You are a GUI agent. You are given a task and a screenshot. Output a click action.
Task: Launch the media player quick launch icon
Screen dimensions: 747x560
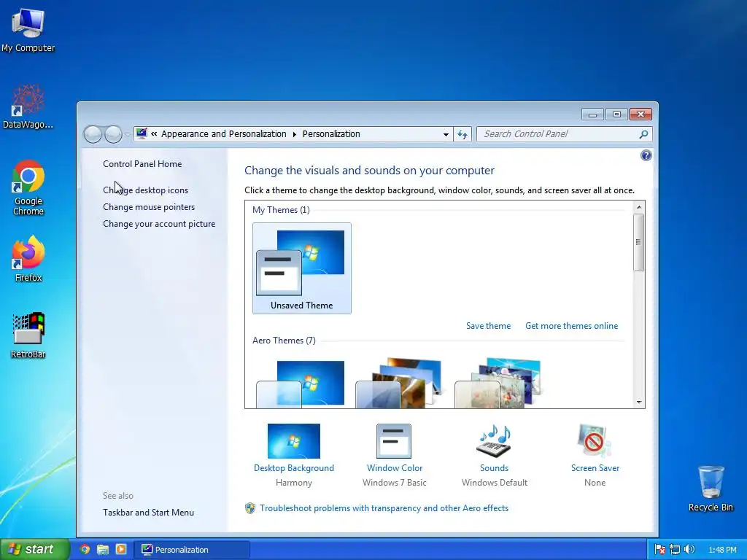pos(121,550)
